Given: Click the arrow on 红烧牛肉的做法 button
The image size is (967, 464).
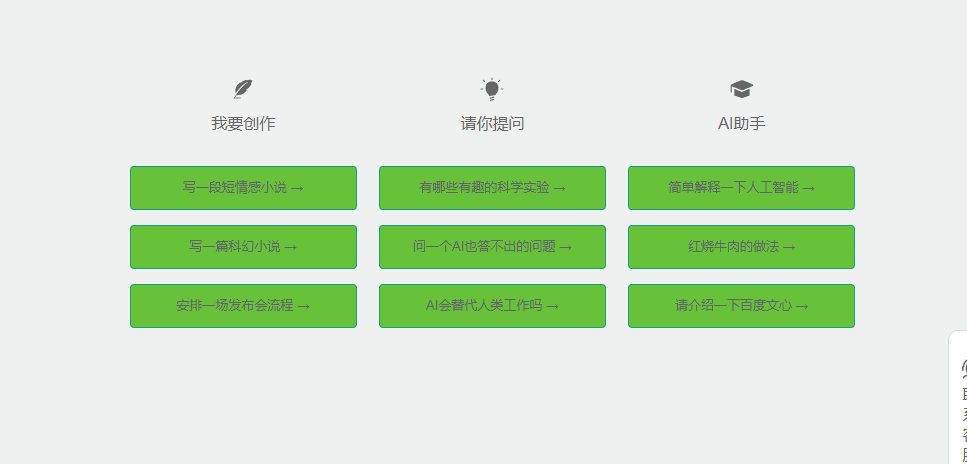Looking at the screenshot, I should click(x=789, y=247).
